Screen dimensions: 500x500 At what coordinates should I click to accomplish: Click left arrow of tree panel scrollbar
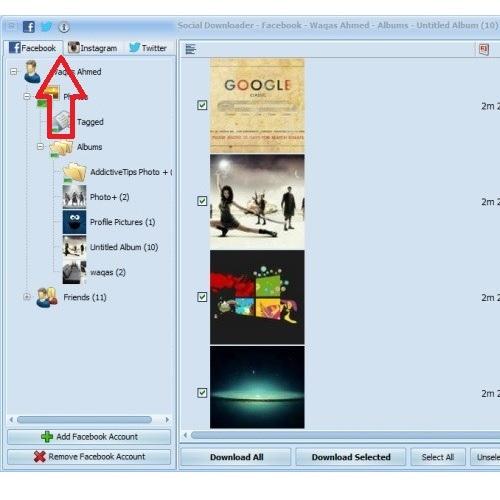[x=11, y=420]
